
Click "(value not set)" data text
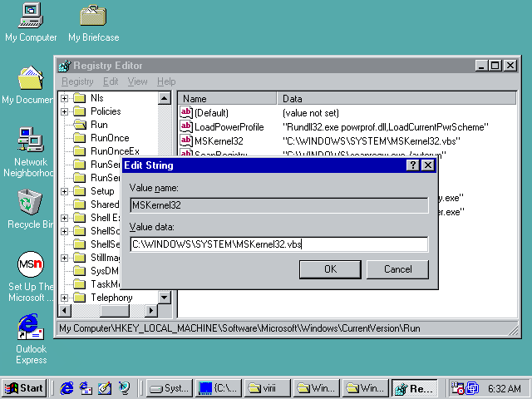[310, 113]
